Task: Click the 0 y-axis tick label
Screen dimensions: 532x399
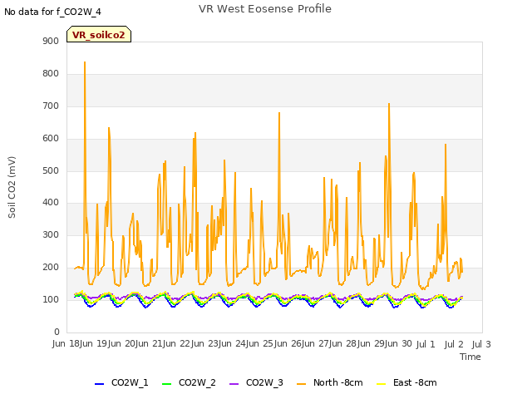Action: 57,332
